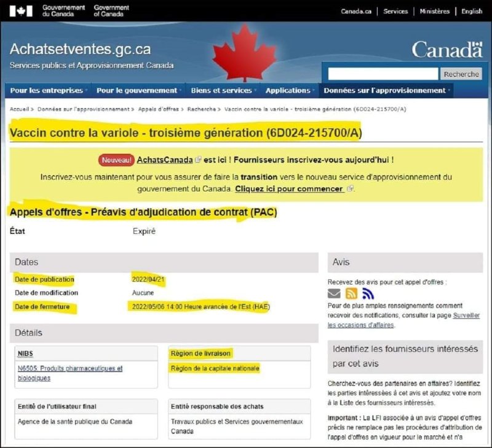The height and width of the screenshot is (448, 492).
Task: Click the orange RSS feed icon
Action: 351,293
